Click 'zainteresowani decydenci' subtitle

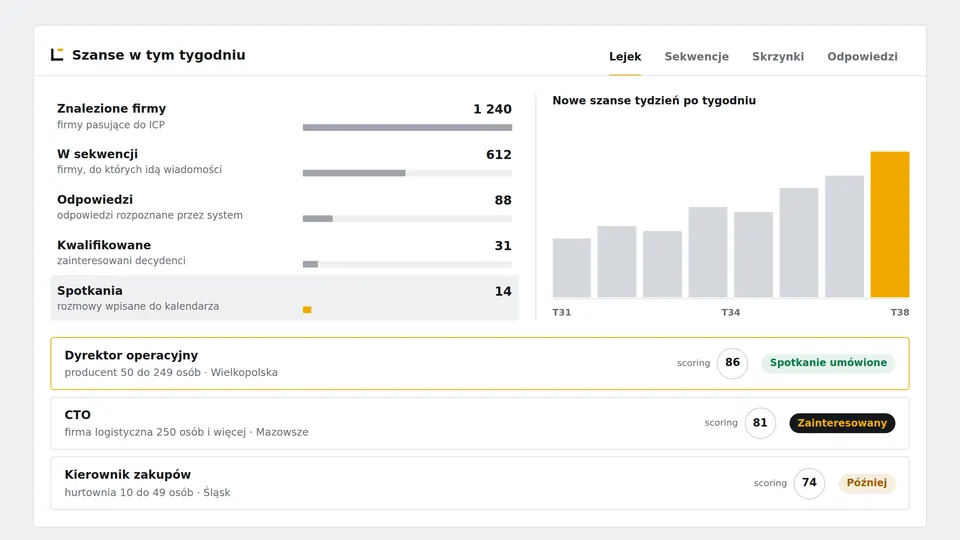121,261
